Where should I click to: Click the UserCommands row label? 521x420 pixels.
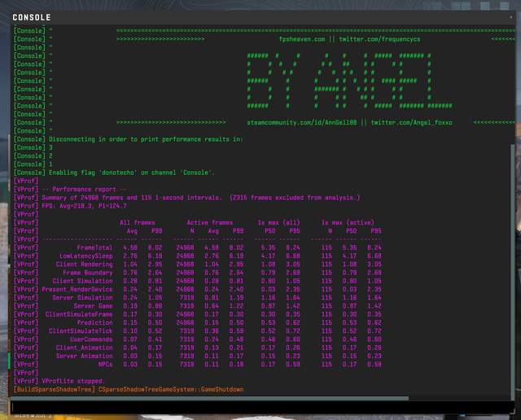(91, 339)
